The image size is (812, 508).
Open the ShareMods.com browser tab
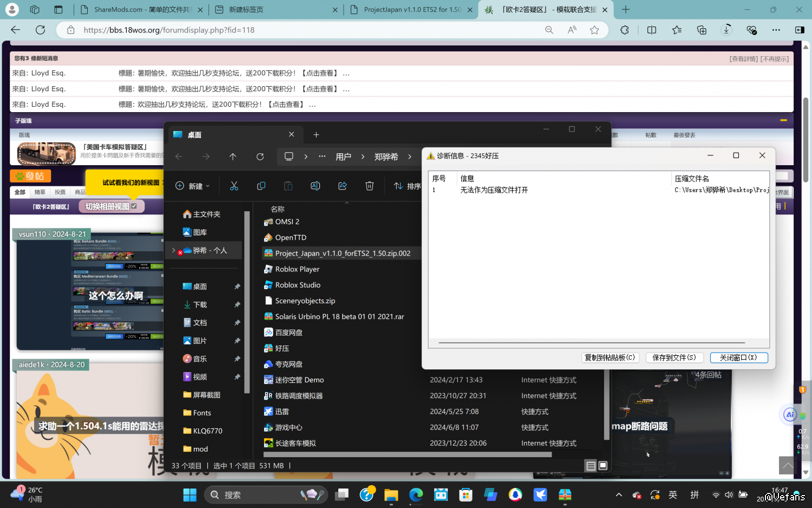(142, 10)
